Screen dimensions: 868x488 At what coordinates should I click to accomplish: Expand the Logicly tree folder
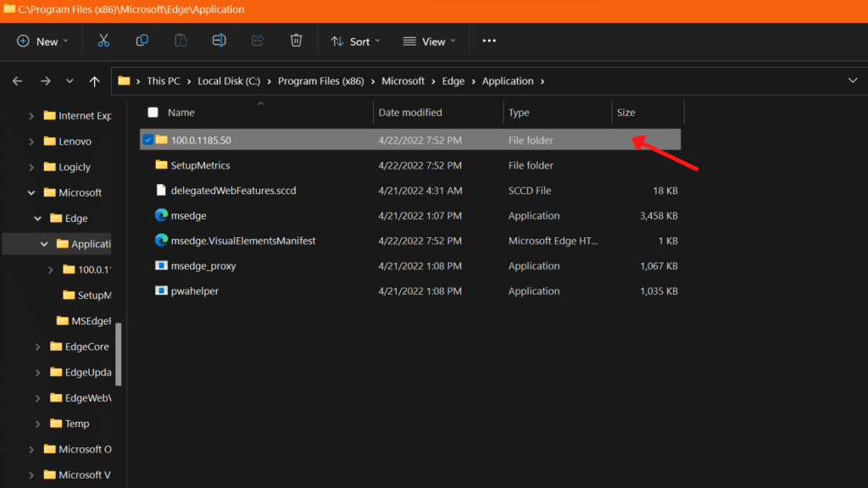[31, 167]
